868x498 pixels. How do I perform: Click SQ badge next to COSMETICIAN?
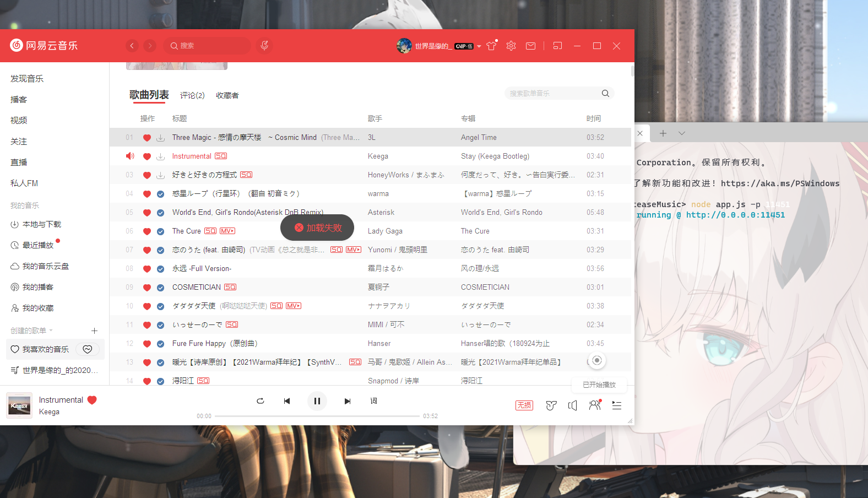(x=230, y=287)
